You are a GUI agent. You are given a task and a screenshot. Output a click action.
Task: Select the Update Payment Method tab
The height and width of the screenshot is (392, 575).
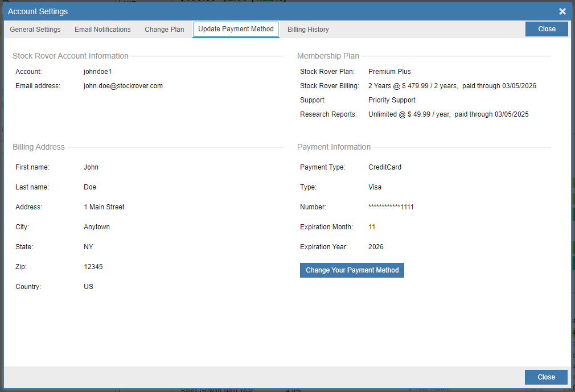[236, 29]
